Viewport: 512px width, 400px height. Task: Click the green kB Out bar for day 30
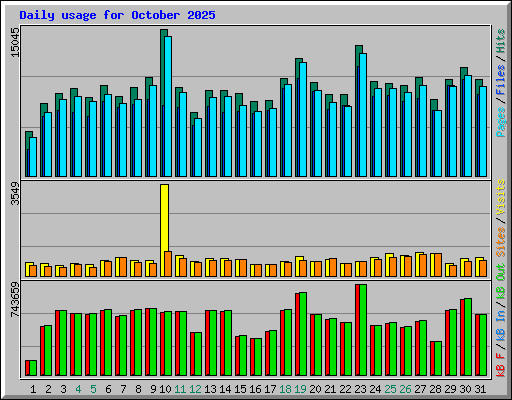(x=468, y=337)
